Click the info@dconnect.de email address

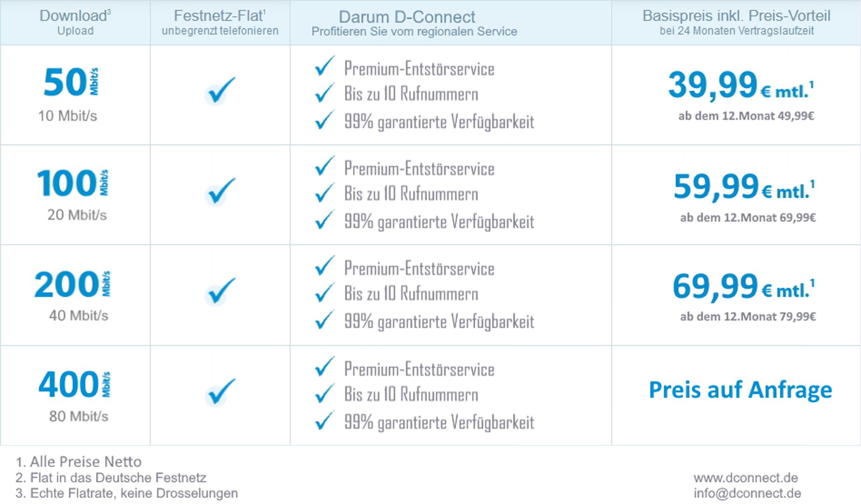pyautogui.click(x=747, y=493)
